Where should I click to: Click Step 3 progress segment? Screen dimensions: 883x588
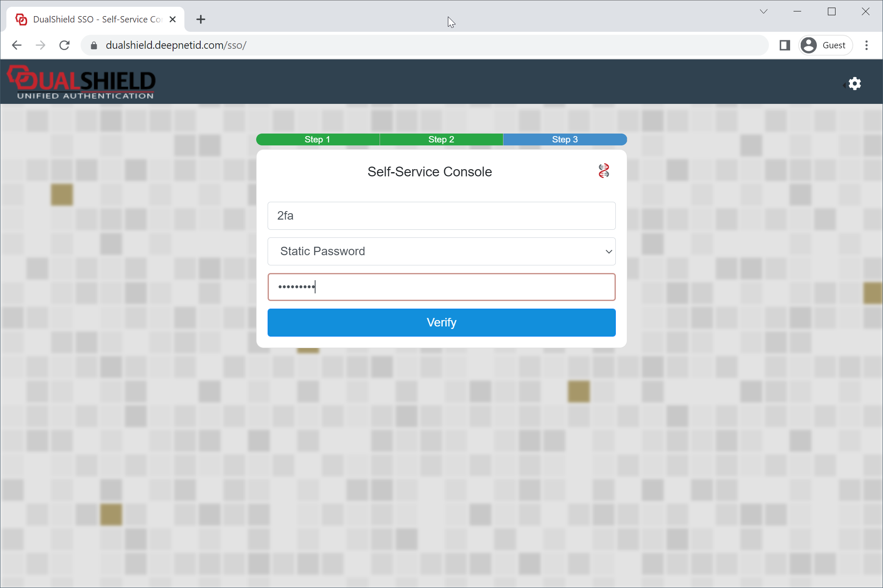564,139
